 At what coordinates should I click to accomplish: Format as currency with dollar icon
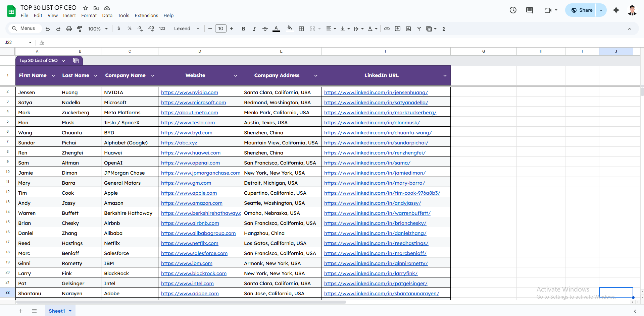tap(119, 28)
